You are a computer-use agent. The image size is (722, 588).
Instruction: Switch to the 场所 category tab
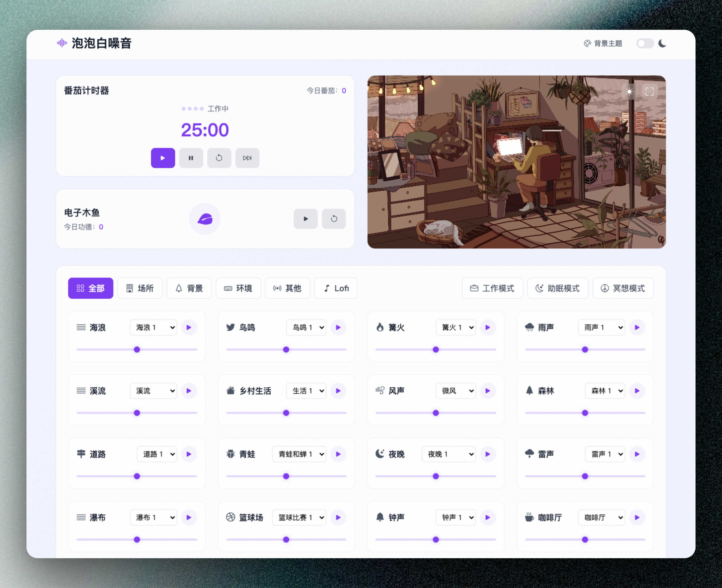(140, 288)
